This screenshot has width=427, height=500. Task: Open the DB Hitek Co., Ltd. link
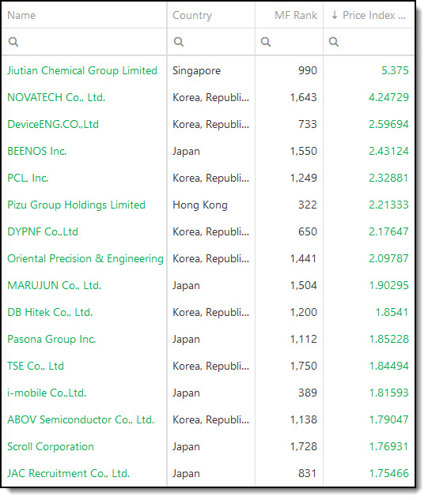point(50,312)
